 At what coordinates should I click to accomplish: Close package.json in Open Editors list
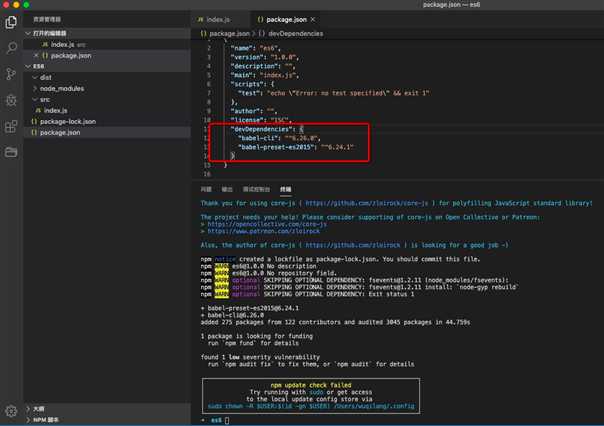click(36, 55)
